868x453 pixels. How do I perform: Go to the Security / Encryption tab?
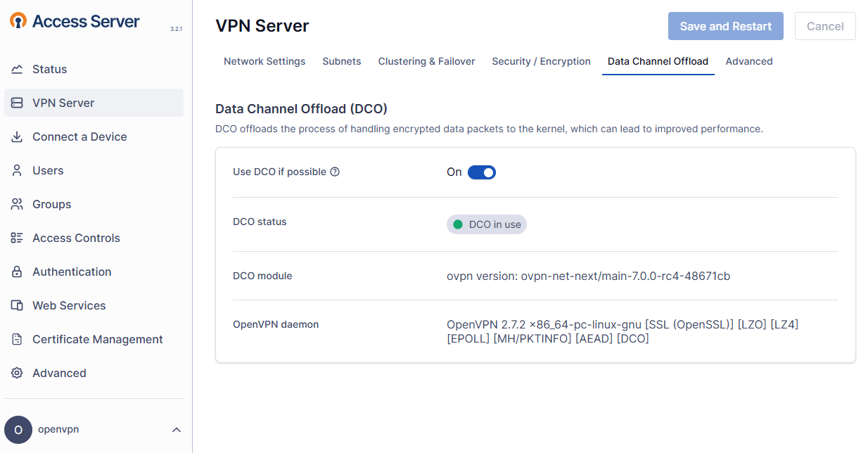(x=541, y=61)
